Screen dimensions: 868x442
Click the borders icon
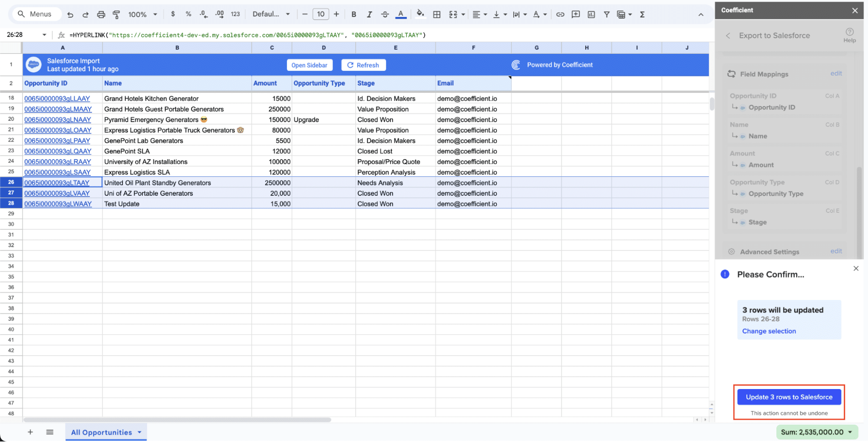437,14
